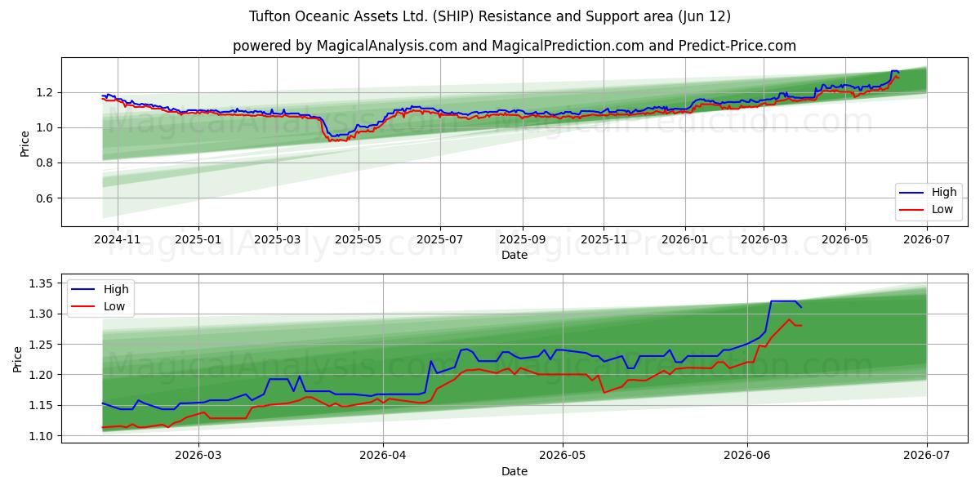The width and height of the screenshot is (980, 490).
Task: Select 'Low' in the upper chart legend
Action: (x=942, y=209)
